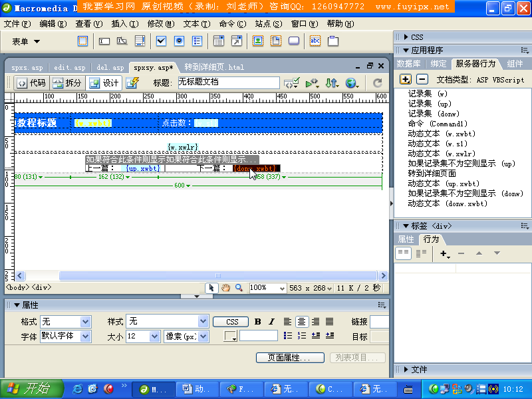The image size is (532, 399).
Task: Collapse the 属性 inspector panel
Action: click(17, 305)
